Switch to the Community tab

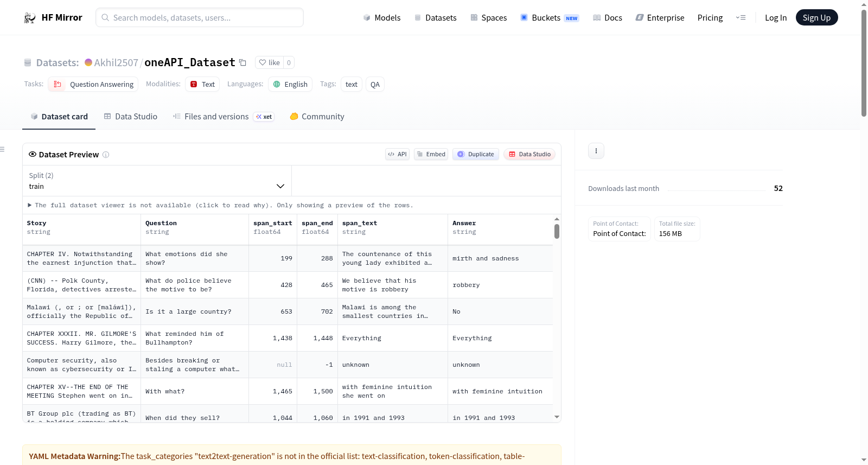317,117
